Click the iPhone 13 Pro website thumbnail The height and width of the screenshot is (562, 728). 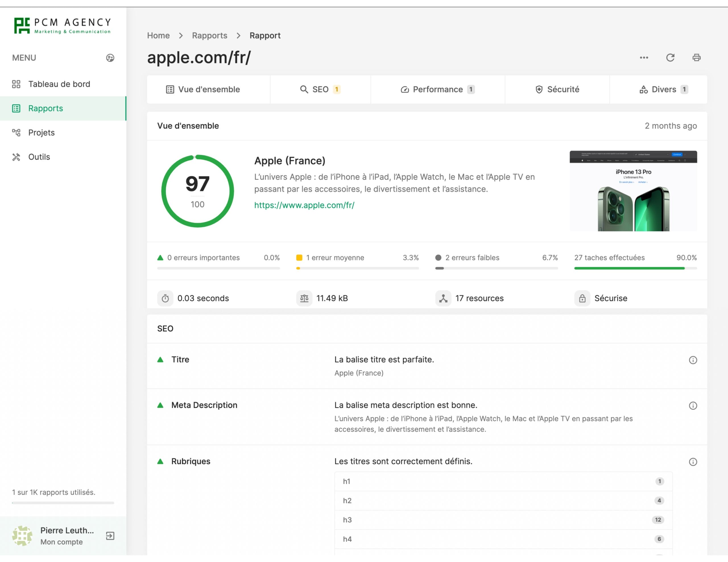pyautogui.click(x=633, y=191)
